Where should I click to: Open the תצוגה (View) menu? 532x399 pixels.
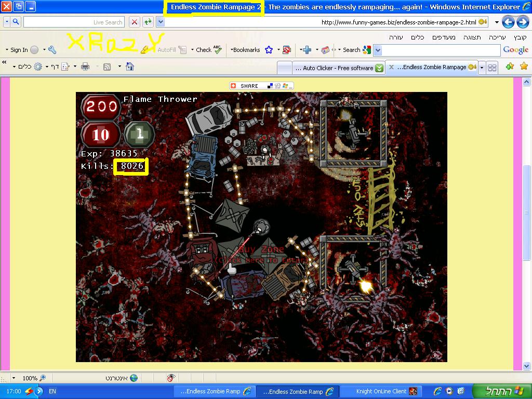coord(472,37)
